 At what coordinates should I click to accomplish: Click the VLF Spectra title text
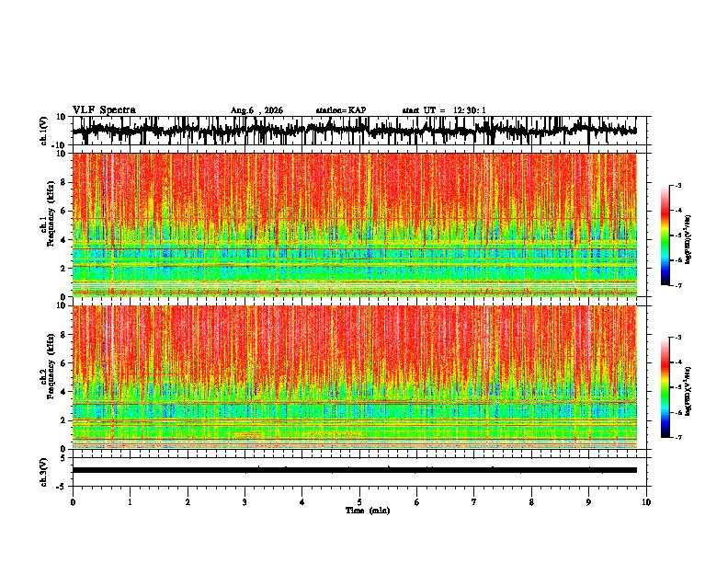104,110
